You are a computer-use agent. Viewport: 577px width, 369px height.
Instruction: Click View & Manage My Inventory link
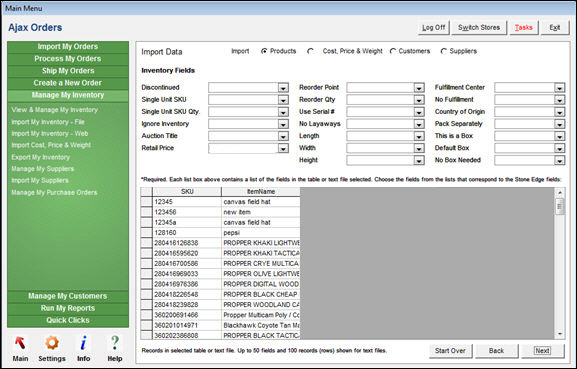[54, 110]
